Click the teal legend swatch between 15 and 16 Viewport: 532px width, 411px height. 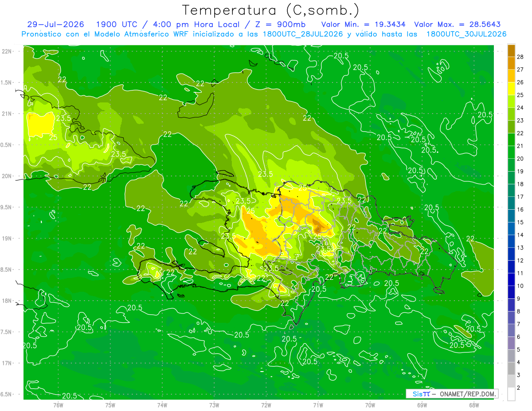pyautogui.click(x=511, y=216)
